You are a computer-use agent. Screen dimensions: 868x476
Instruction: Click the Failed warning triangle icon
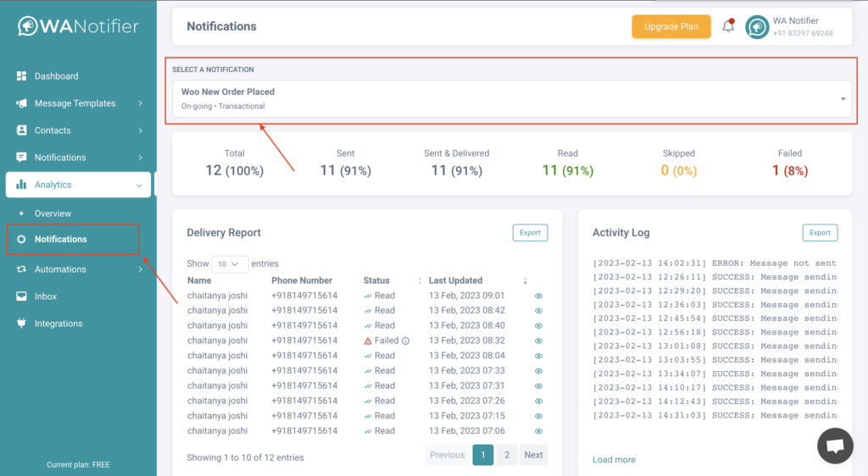(368, 340)
